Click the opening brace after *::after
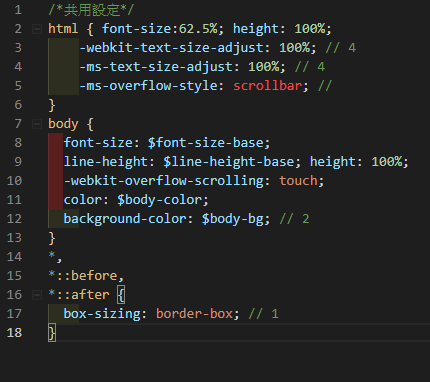Viewport: 430px width, 382px height. coord(121,295)
